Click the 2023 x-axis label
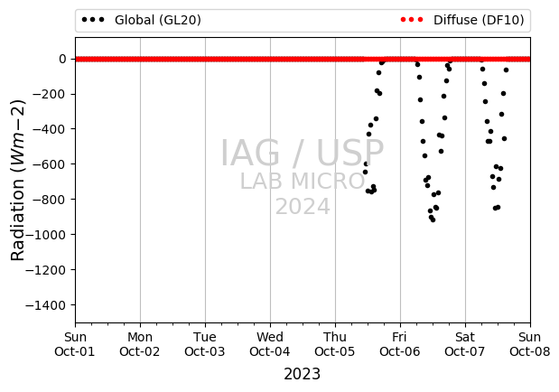The width and height of the screenshot is (559, 392). pos(303,374)
